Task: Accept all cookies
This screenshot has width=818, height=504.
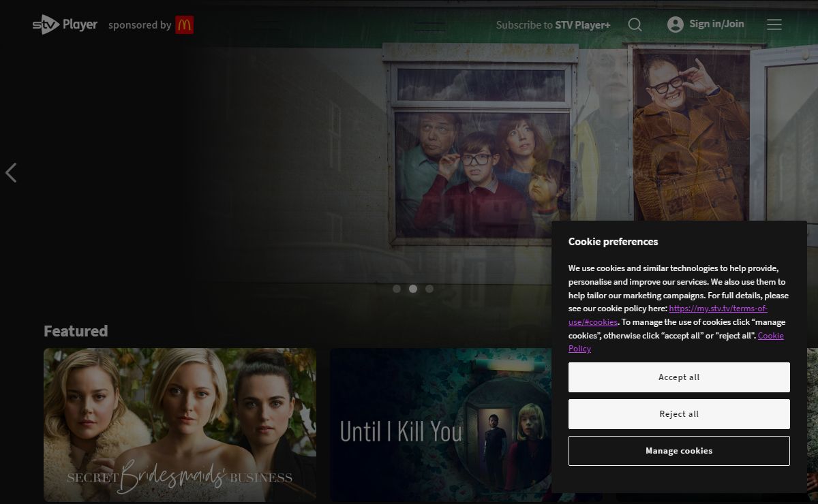Action: point(679,377)
